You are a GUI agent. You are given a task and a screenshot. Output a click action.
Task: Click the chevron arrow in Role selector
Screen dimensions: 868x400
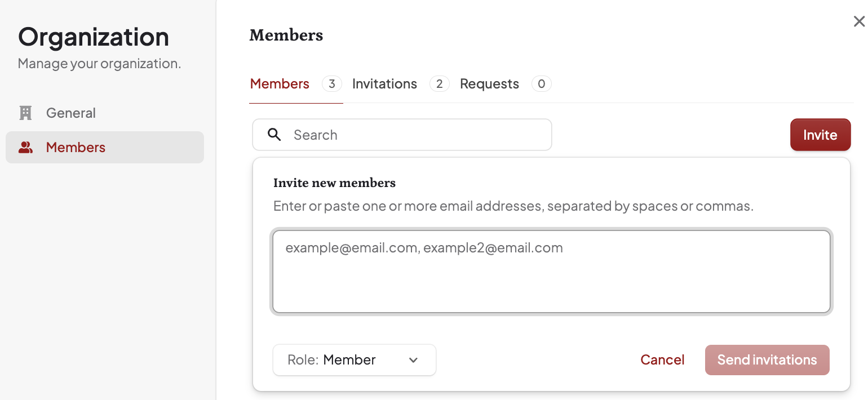413,360
